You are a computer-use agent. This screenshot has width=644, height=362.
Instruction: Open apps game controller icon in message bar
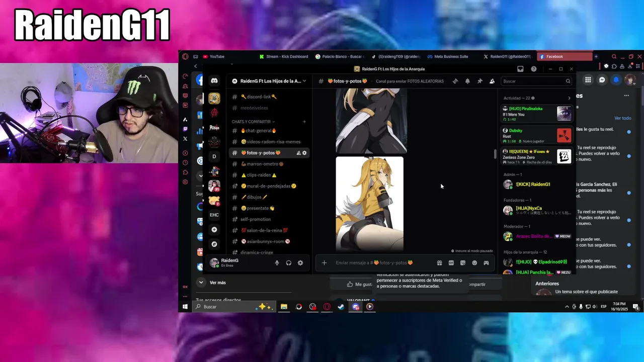pyautogui.click(x=486, y=263)
